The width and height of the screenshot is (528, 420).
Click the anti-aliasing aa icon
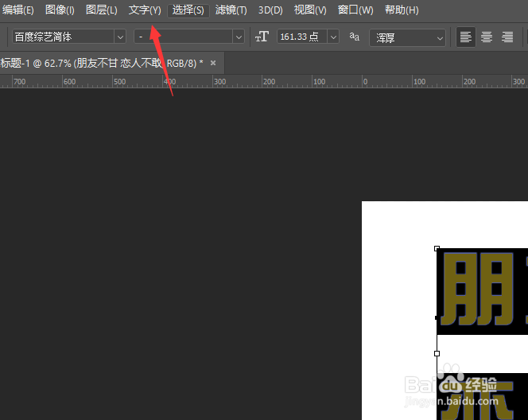(354, 37)
